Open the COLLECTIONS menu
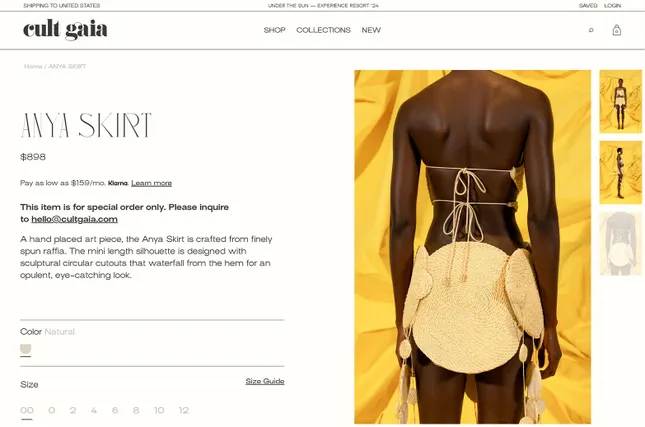This screenshot has height=427, width=645. (x=323, y=30)
